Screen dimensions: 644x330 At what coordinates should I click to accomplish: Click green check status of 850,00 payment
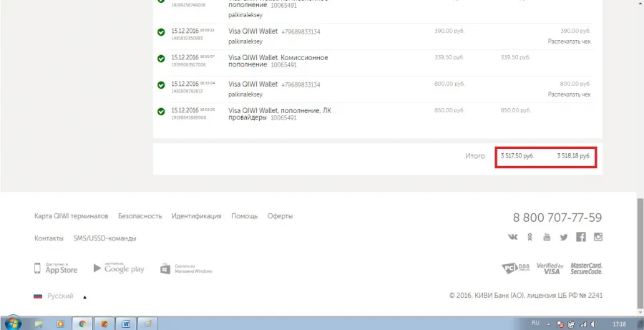click(161, 112)
